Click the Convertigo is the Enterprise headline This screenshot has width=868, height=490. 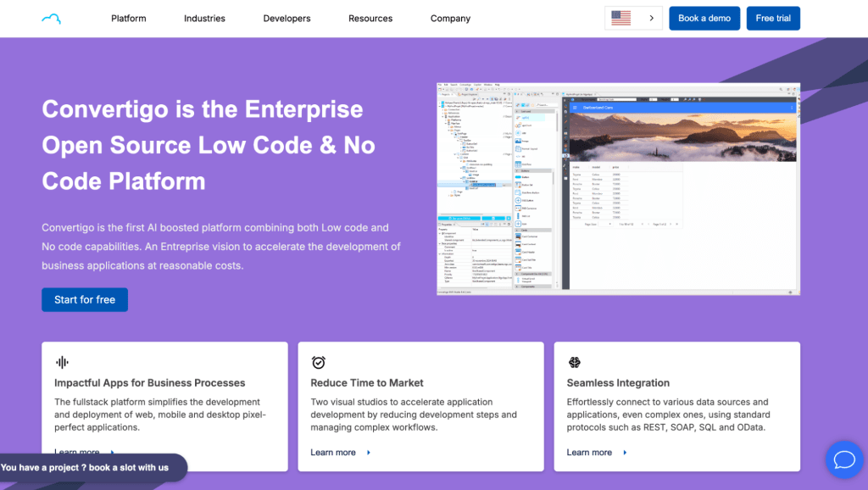coord(209,145)
